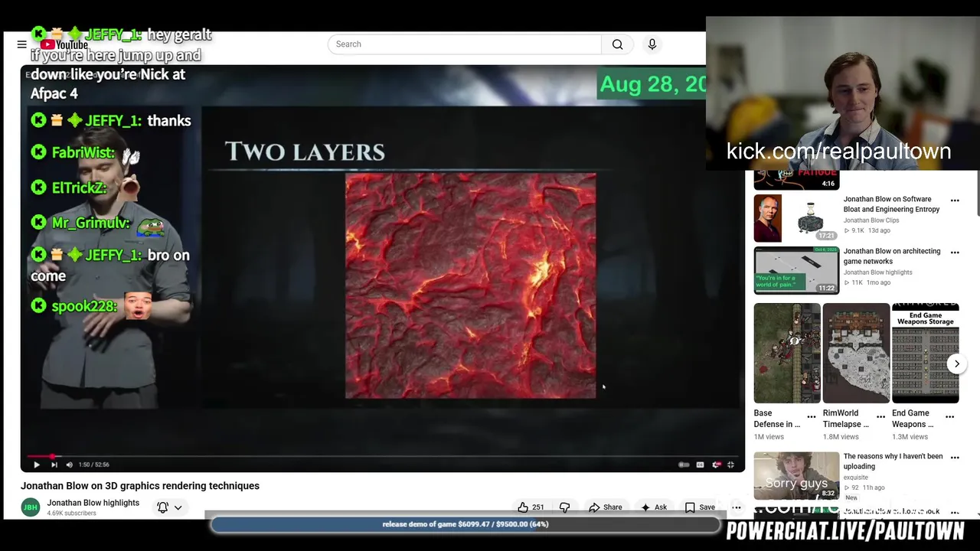Open player settings gear icon
Viewport: 980px width, 551px height.
(x=716, y=465)
